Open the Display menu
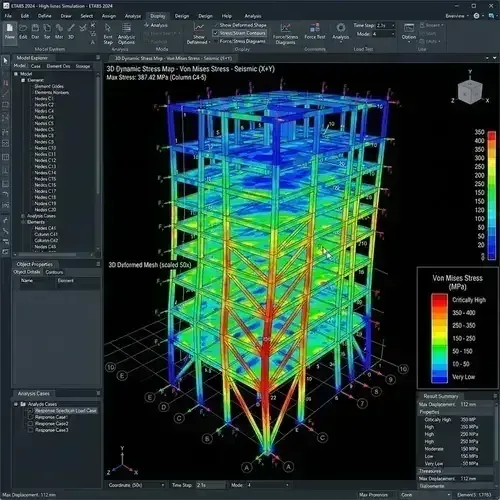Viewport: 500px width, 500px height. tap(157, 16)
